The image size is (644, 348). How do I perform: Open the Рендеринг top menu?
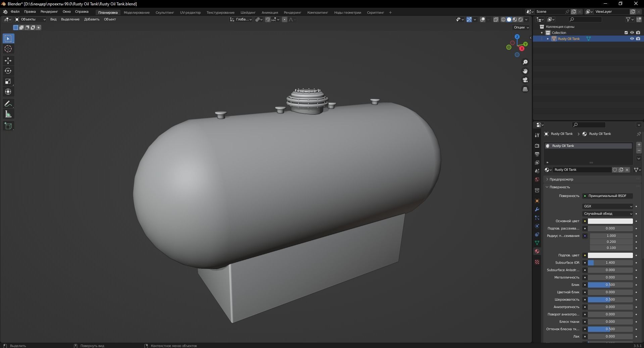(x=49, y=12)
